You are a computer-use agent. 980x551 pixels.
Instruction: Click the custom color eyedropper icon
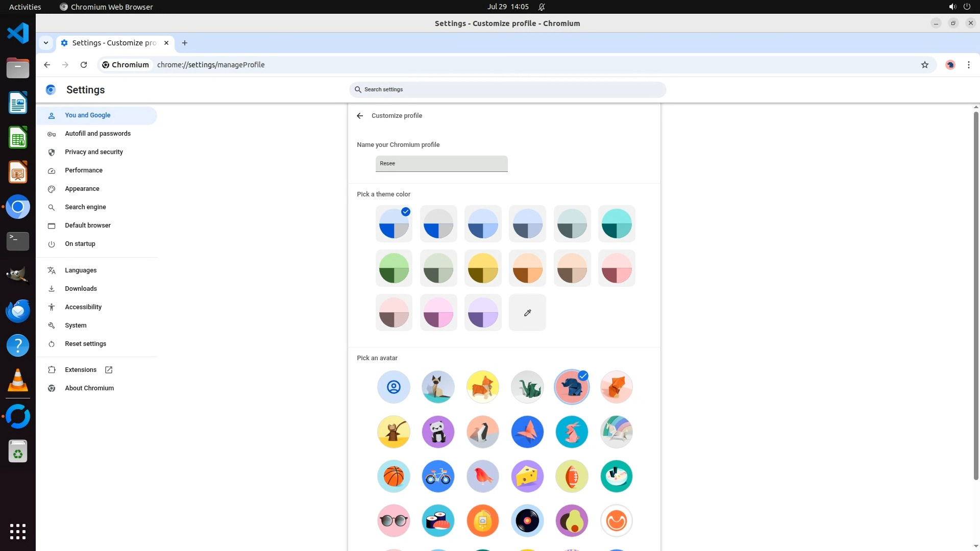click(x=527, y=313)
